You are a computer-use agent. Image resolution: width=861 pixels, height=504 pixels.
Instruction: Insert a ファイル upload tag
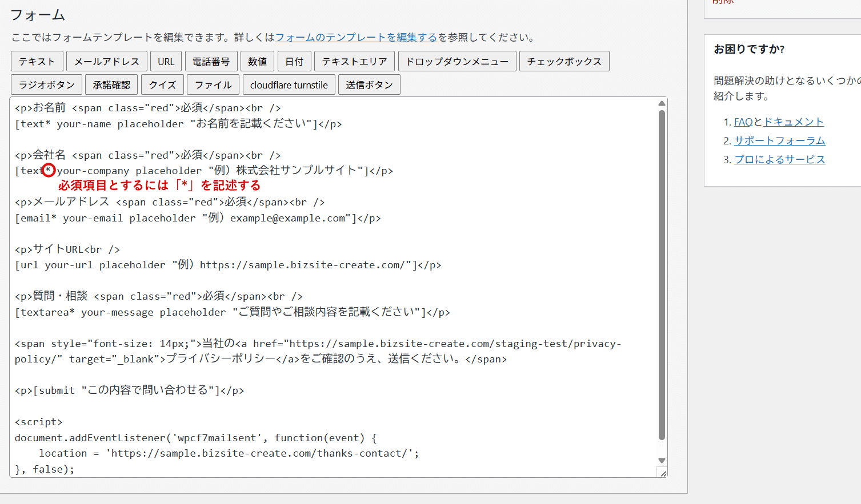tap(213, 85)
